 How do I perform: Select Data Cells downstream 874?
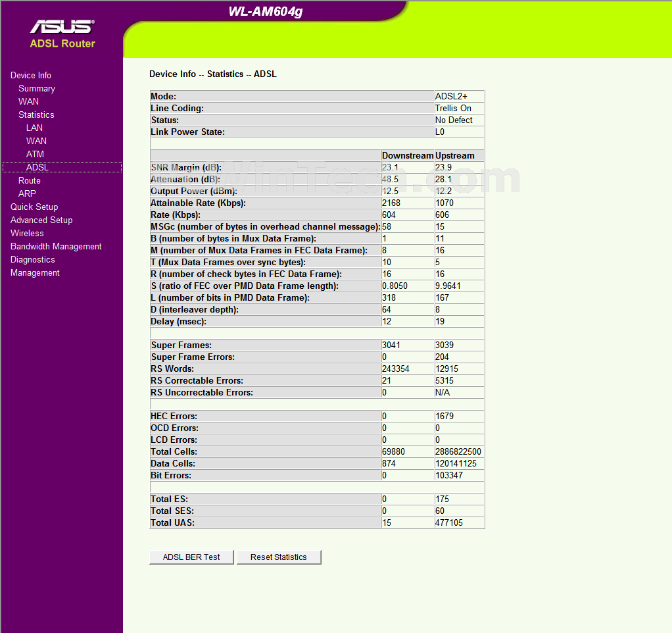click(389, 464)
